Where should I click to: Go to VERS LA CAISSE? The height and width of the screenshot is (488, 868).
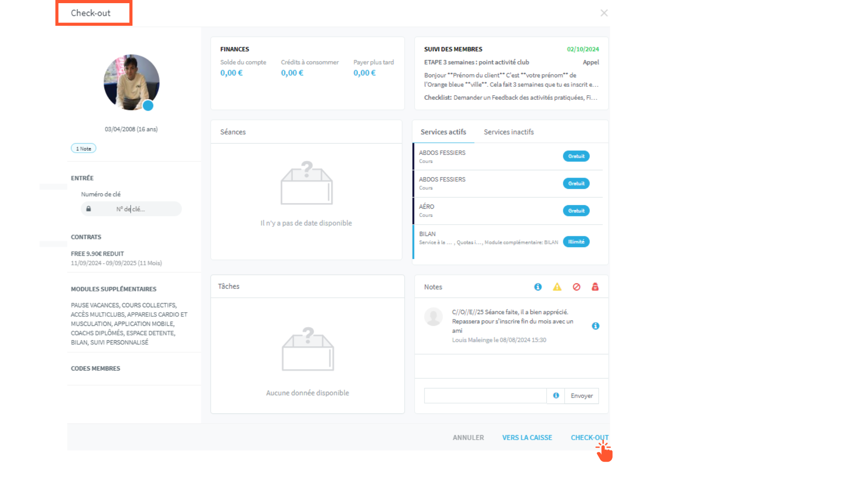[527, 438]
